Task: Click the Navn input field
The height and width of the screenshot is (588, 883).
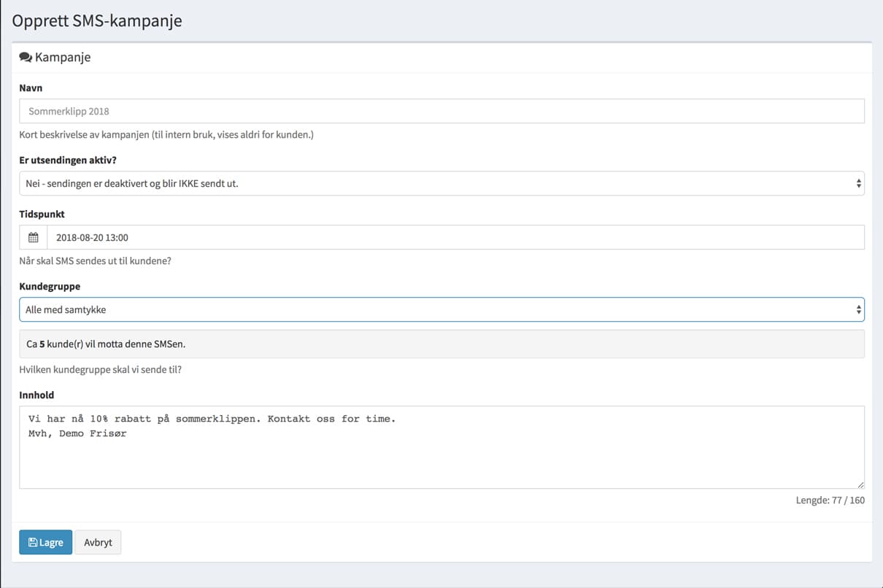Action: (x=441, y=111)
